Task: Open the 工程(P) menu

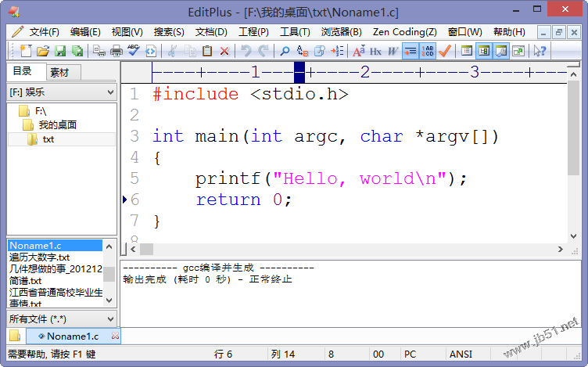Action: tap(253, 32)
